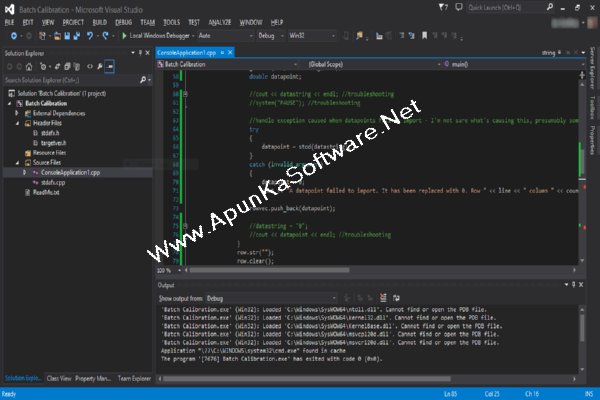This screenshot has height=400, width=600.
Task: Click the Collapse All icon in Solution Explorer
Action: pos(67,67)
